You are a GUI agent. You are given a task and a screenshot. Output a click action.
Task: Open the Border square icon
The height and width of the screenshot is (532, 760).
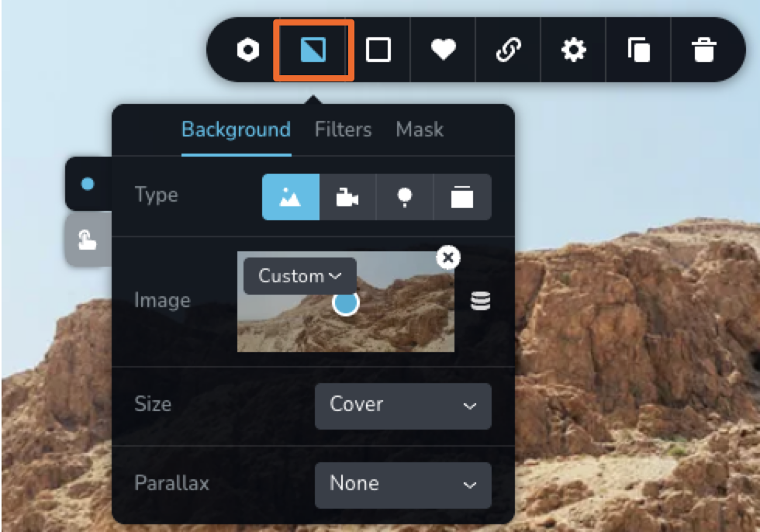(378, 51)
